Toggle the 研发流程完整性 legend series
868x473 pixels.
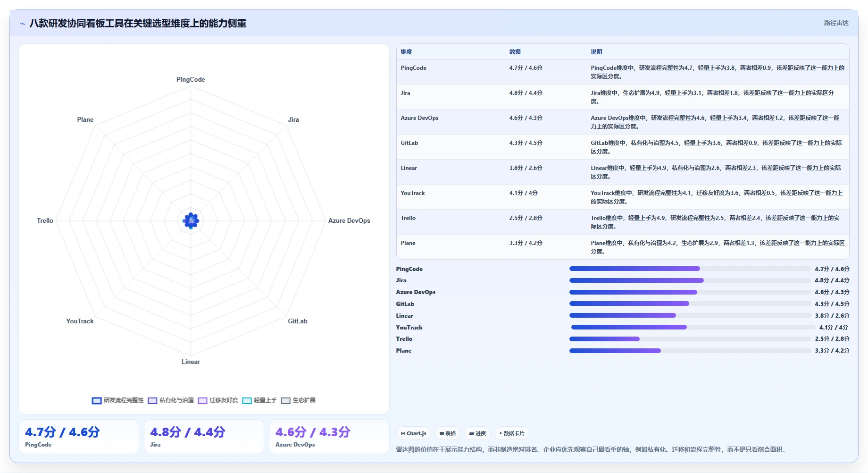point(117,400)
